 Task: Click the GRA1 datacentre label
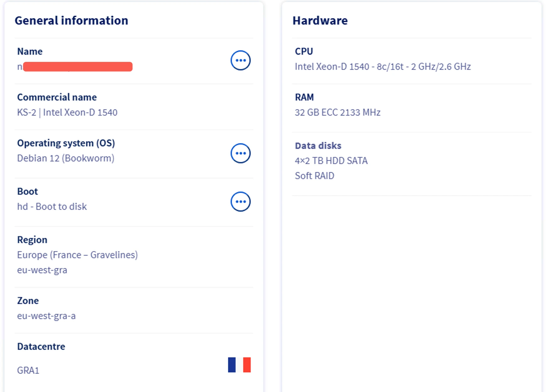coord(28,371)
